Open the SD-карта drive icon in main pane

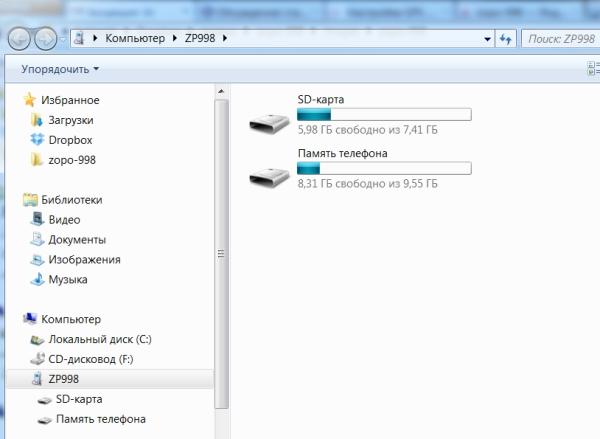(269, 123)
